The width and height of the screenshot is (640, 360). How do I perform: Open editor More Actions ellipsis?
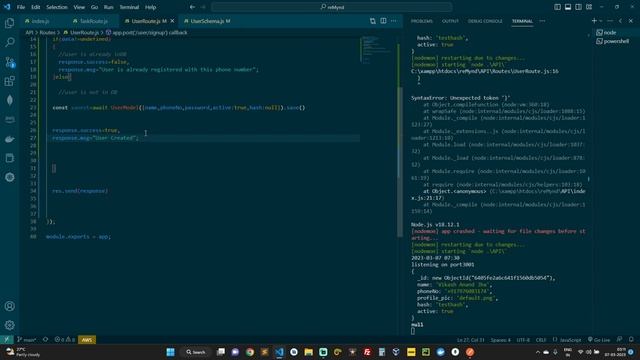(x=393, y=21)
